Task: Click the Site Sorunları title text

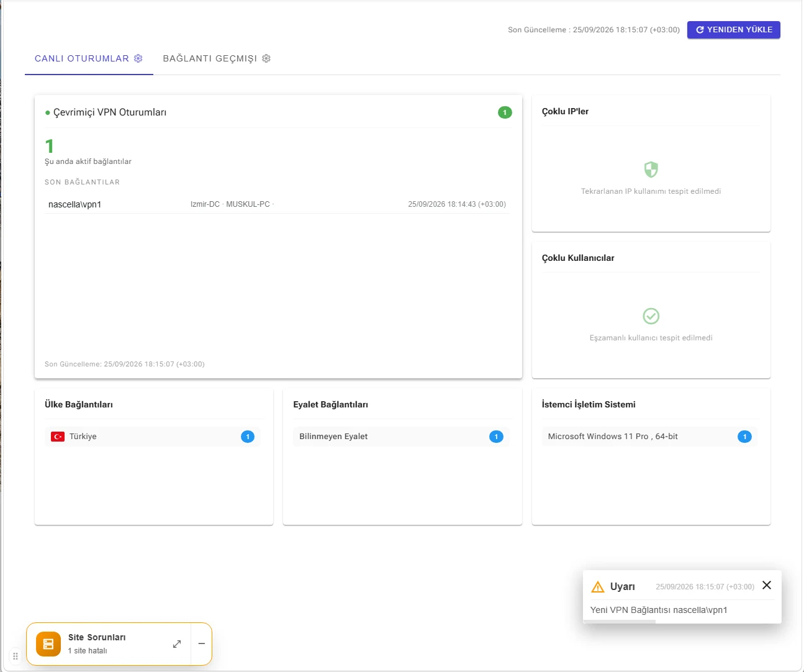Action: (97, 637)
